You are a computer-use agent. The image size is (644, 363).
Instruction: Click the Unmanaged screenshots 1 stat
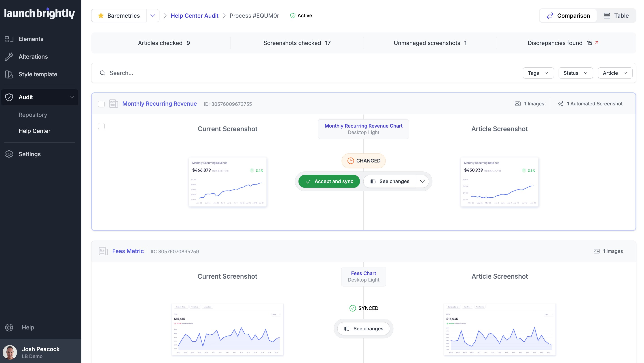[430, 43]
